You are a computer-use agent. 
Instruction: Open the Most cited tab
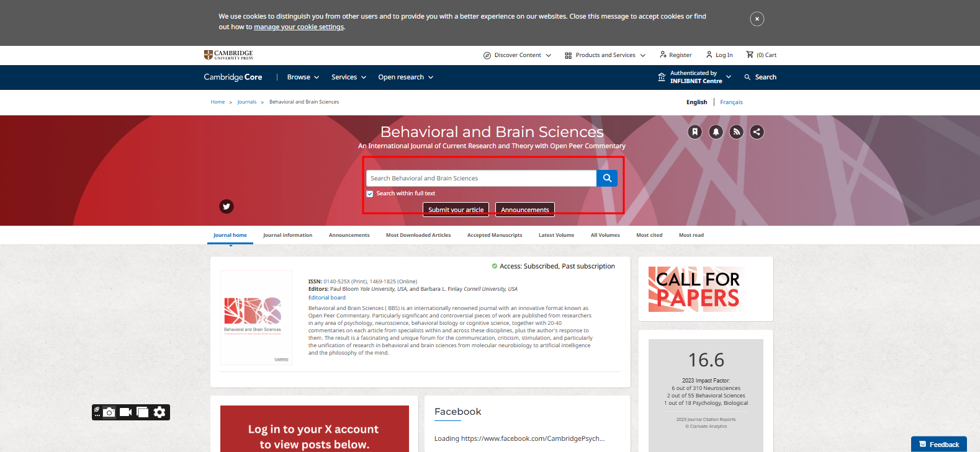tap(649, 236)
